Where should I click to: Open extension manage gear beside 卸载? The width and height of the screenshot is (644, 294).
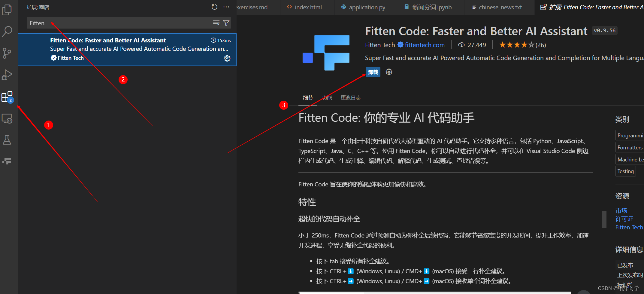[x=389, y=72]
